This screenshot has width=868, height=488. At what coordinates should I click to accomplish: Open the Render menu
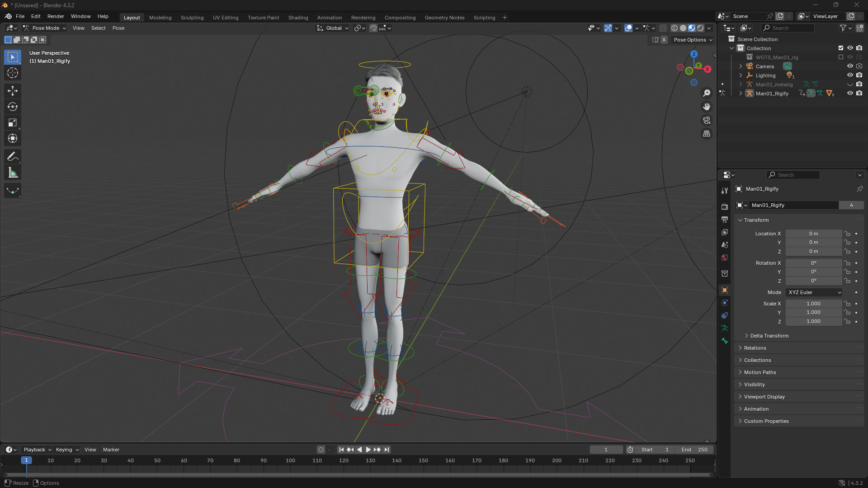pyautogui.click(x=56, y=16)
